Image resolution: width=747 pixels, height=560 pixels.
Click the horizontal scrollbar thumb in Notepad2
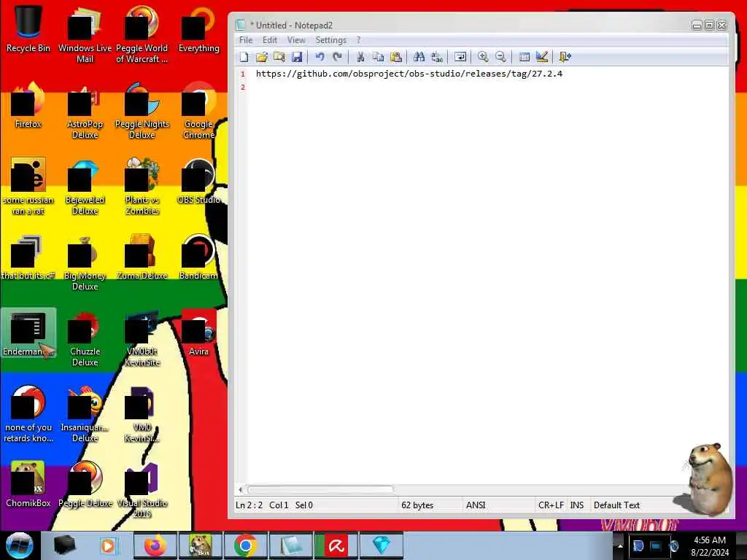[321, 489]
